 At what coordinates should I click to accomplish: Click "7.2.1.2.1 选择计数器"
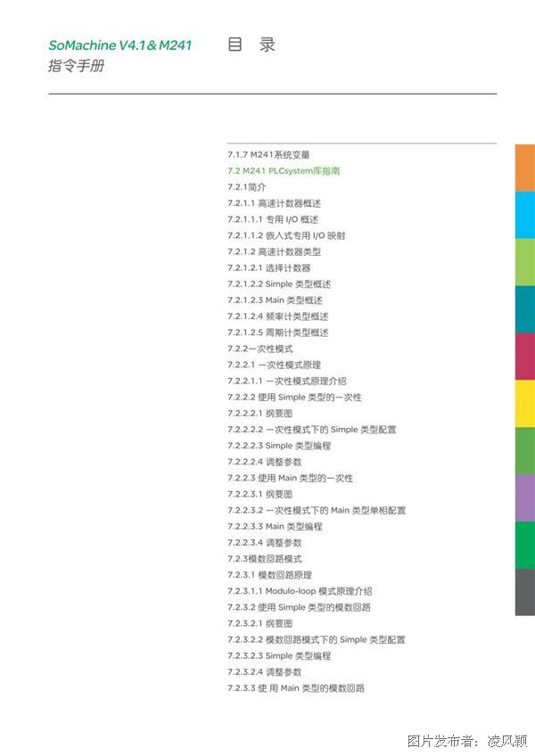click(x=268, y=268)
